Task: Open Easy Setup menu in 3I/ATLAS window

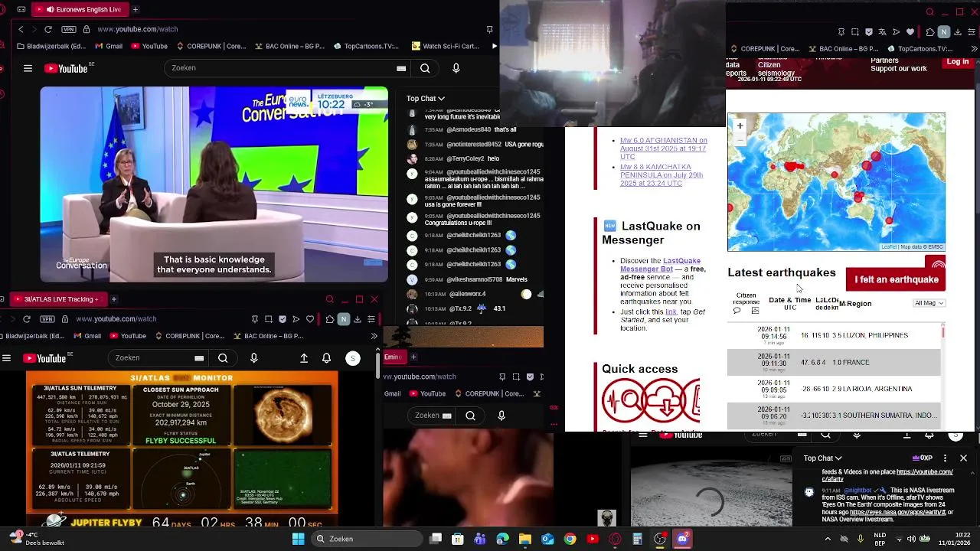Action: click(x=371, y=319)
